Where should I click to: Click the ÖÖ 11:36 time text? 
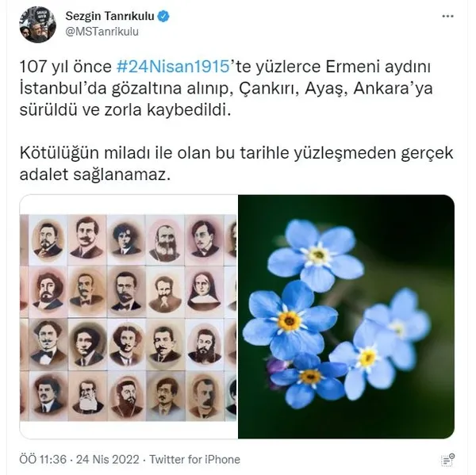[x=43, y=459]
